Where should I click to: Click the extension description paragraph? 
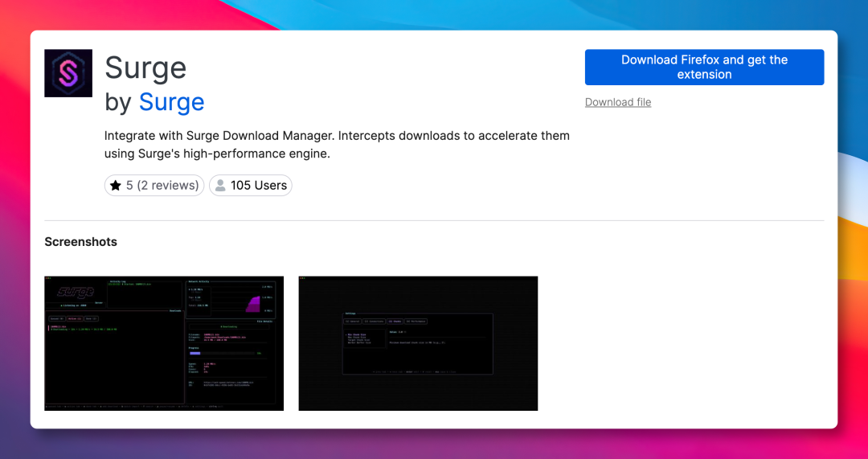coord(337,145)
